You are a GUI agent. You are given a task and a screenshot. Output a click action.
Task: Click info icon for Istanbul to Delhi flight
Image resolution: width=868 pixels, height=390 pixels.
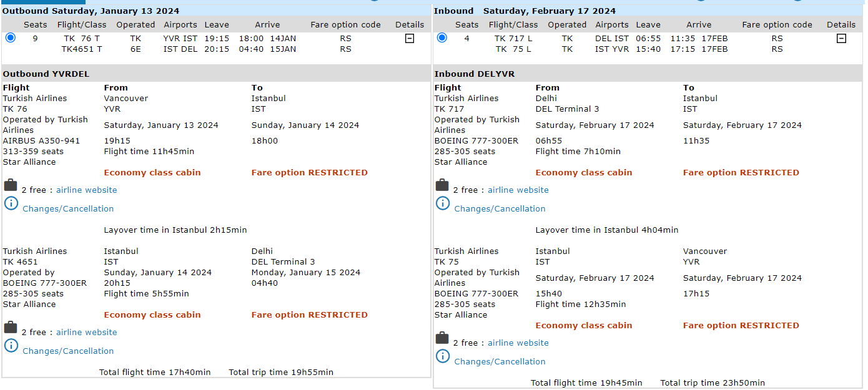tap(11, 345)
